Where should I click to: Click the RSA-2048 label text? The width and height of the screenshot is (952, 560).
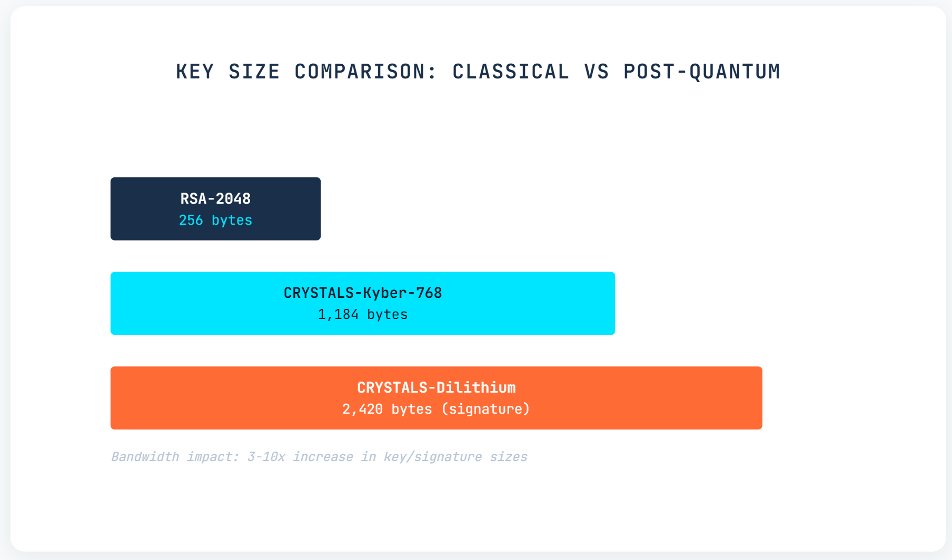[x=215, y=198]
